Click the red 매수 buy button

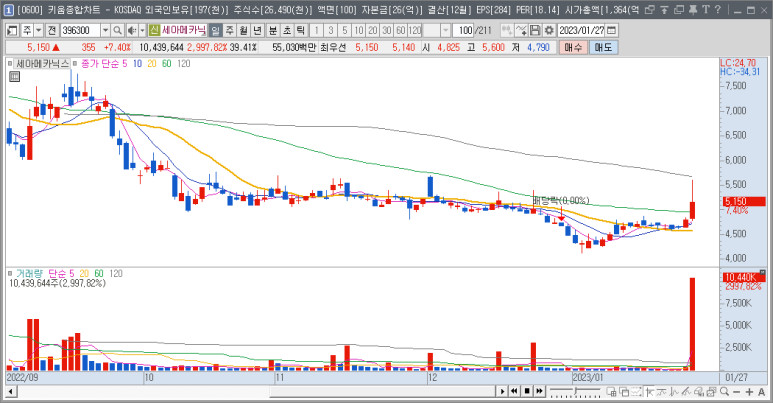(x=573, y=47)
